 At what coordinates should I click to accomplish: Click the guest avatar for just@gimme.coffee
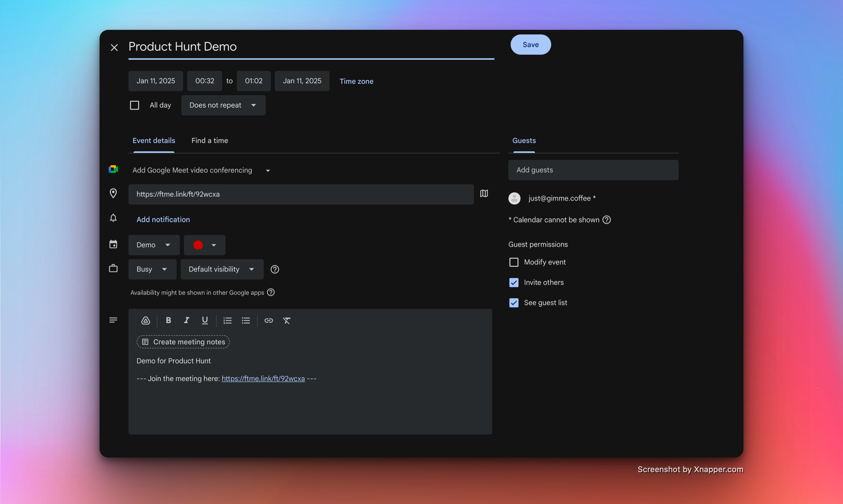coord(514,198)
